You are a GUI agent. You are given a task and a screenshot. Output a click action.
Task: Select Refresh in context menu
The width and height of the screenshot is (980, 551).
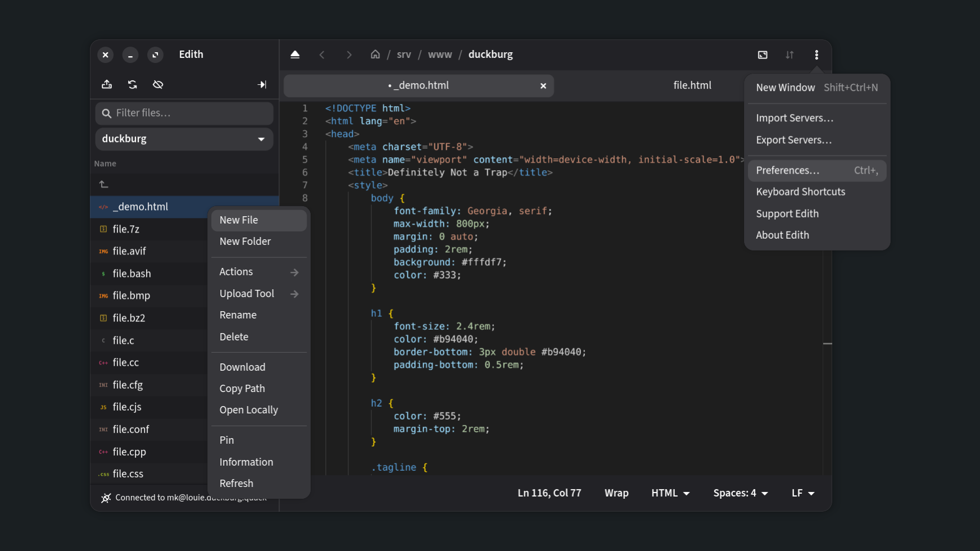click(259, 484)
